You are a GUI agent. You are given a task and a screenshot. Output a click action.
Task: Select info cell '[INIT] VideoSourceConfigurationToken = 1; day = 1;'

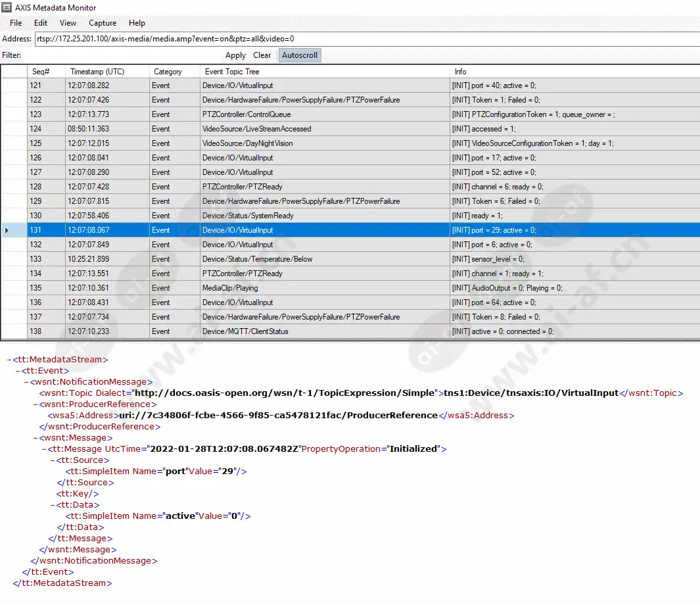(x=575, y=143)
